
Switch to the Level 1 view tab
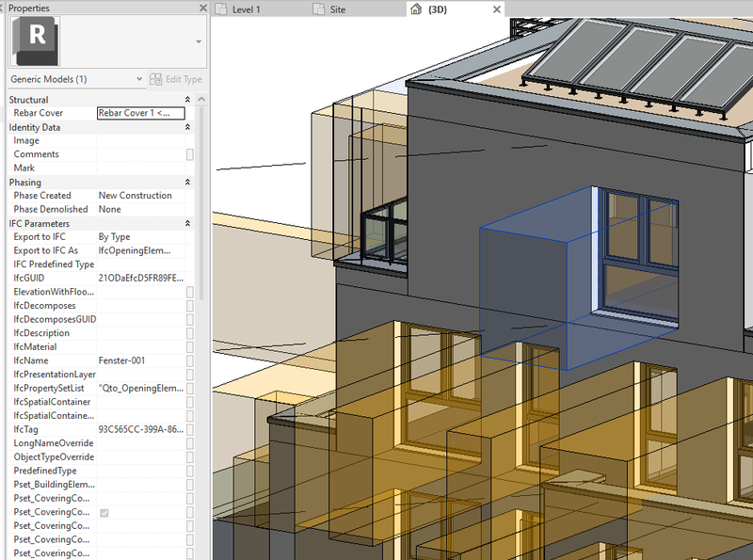click(x=245, y=9)
